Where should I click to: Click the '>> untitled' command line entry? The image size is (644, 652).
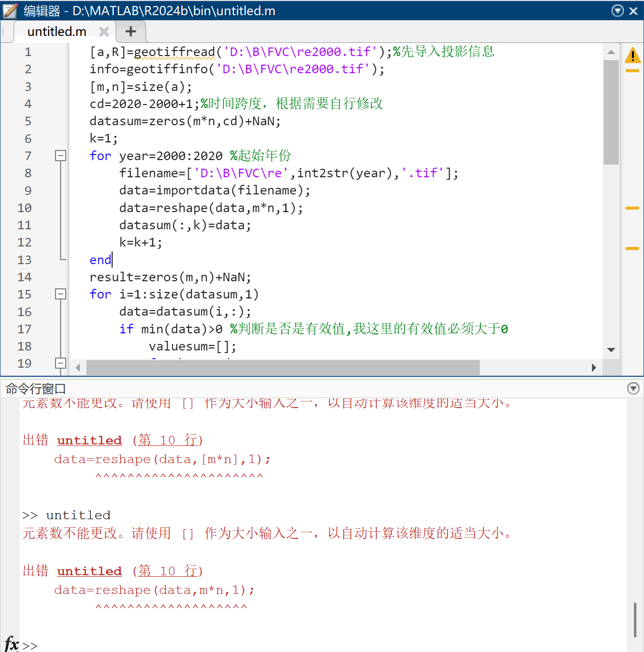[x=66, y=515]
